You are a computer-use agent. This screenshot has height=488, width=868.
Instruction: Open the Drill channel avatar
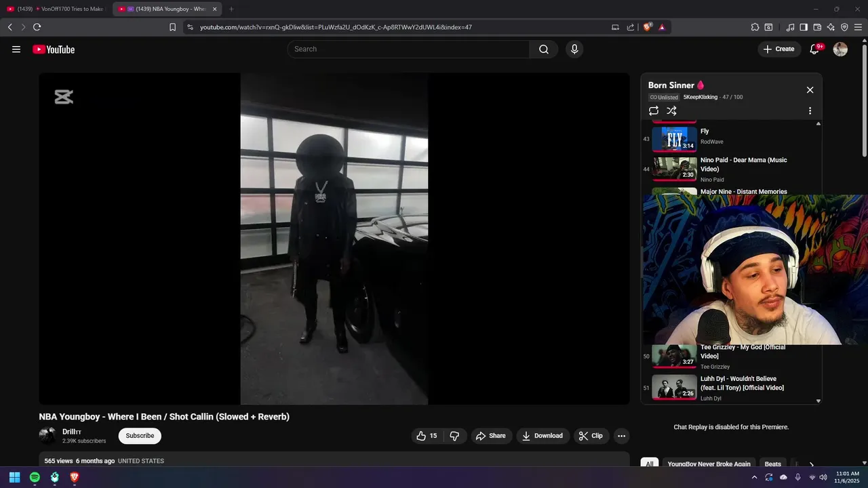(47, 435)
